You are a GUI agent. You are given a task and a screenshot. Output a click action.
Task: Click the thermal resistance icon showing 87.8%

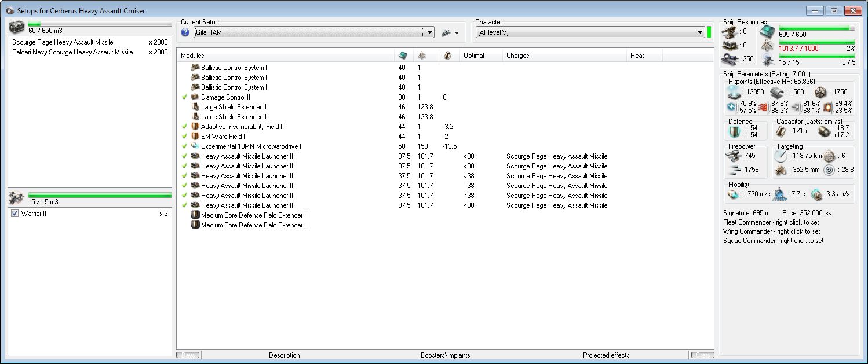click(x=763, y=107)
